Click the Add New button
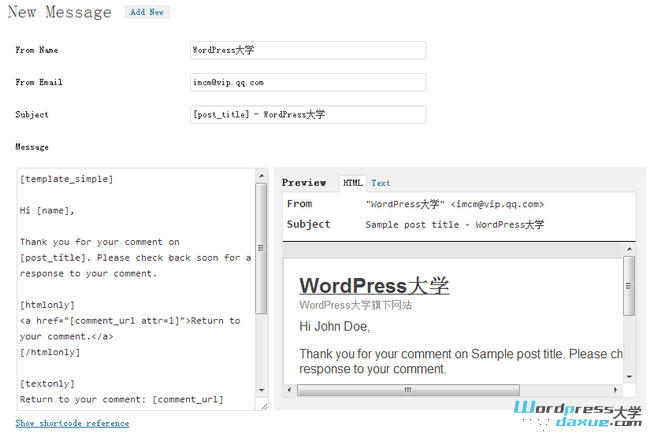 (147, 12)
